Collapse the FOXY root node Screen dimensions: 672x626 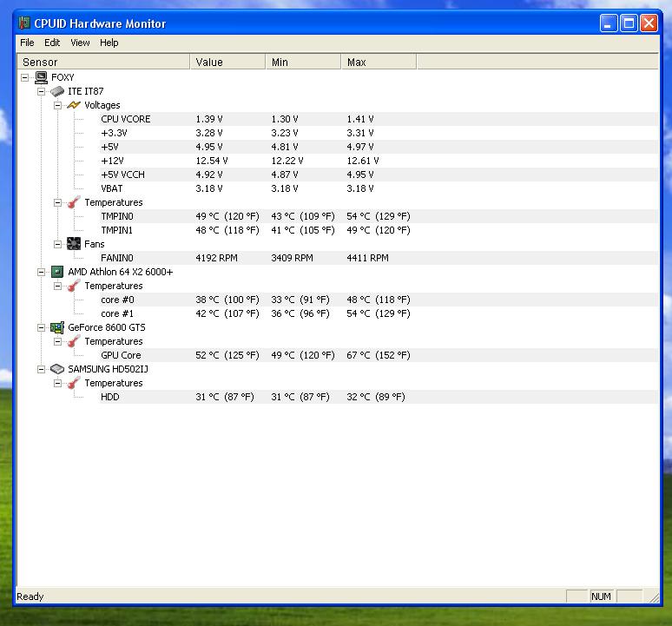click(x=25, y=77)
